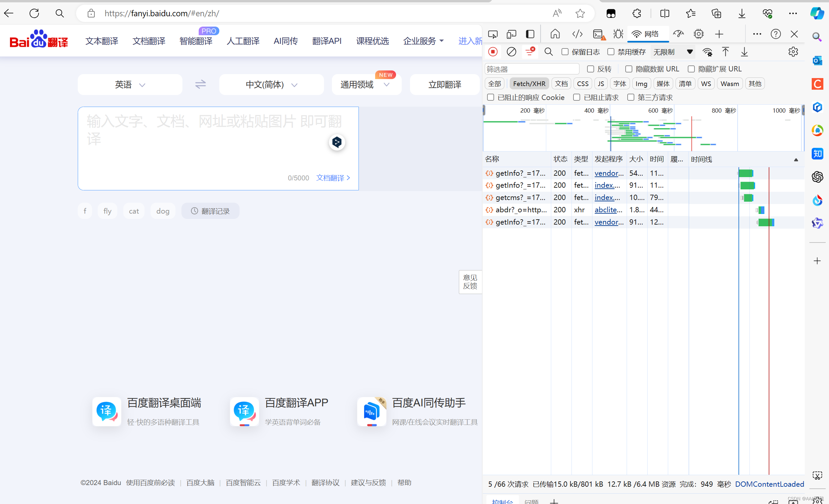
Task: Open network search magnifier icon
Action: pyautogui.click(x=549, y=52)
